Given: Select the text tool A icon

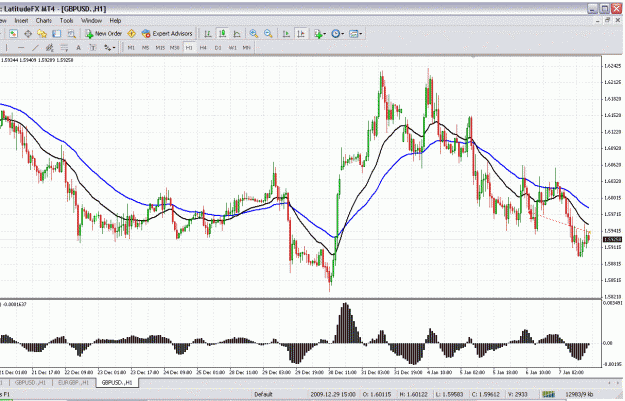Looking at the screenshot, I should (79, 48).
